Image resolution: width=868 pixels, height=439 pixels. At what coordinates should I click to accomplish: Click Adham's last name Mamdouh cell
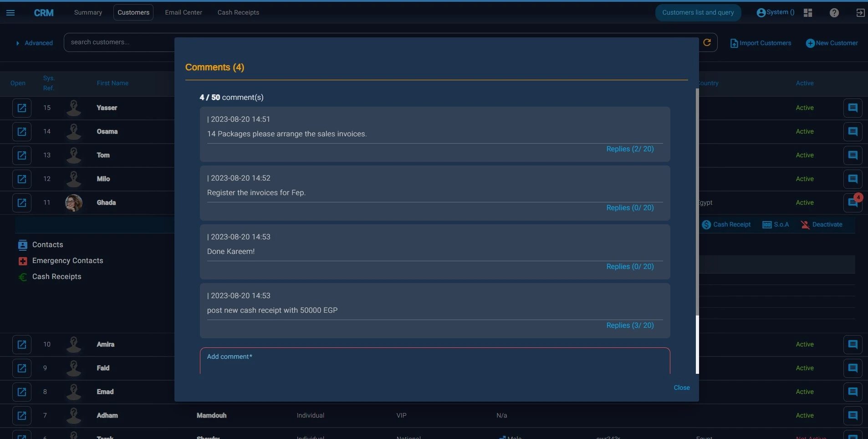coord(212,416)
